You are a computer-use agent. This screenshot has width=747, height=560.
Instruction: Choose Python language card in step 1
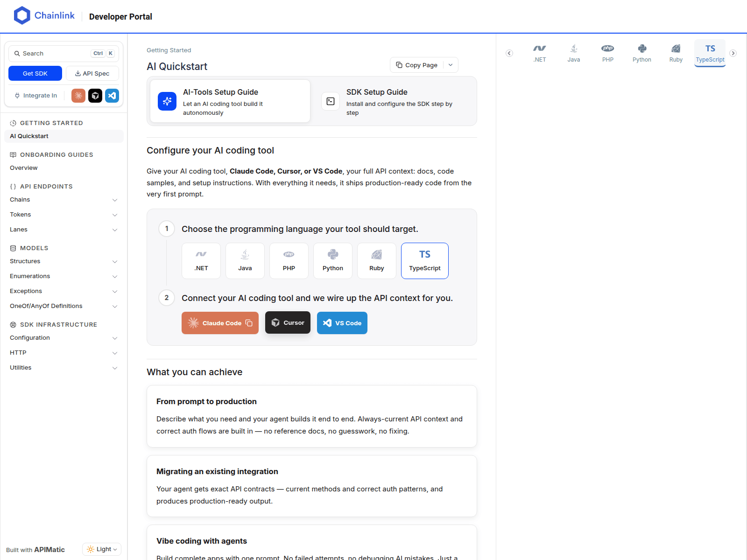(x=333, y=261)
